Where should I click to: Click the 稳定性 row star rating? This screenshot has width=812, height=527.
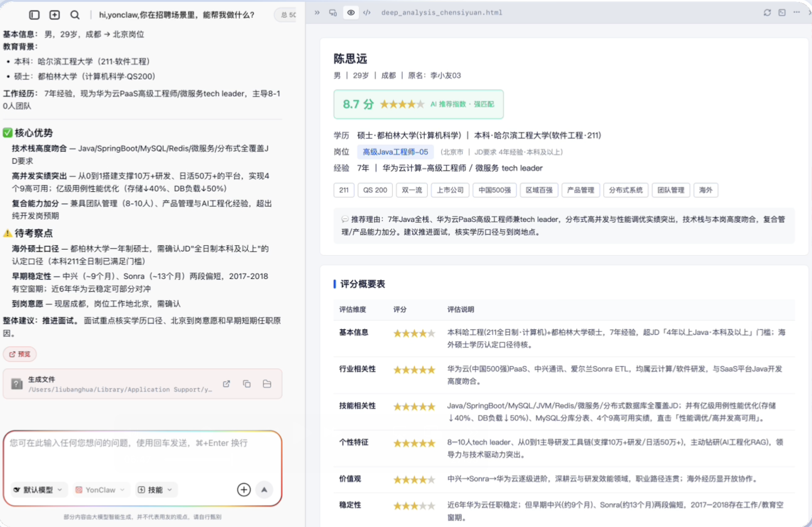(414, 506)
